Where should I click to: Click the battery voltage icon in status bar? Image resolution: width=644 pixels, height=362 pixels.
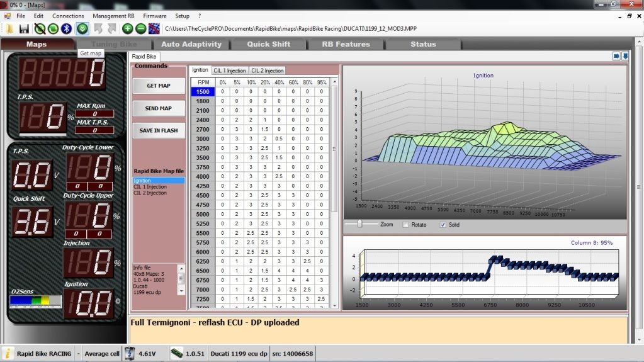click(130, 353)
